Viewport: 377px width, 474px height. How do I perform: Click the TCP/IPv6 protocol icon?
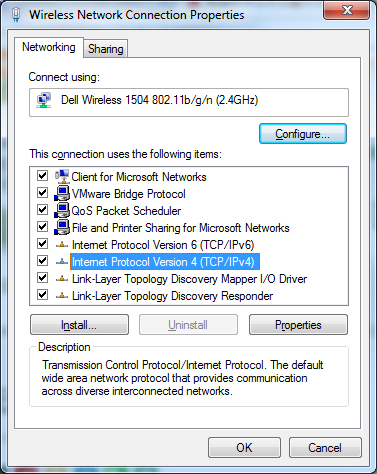(62, 245)
